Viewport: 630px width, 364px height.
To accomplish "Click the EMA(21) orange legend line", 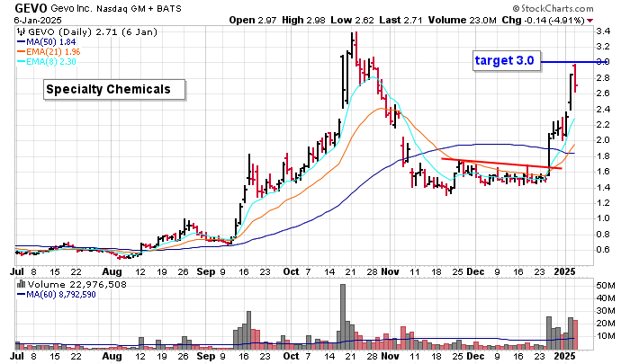I will point(21,52).
